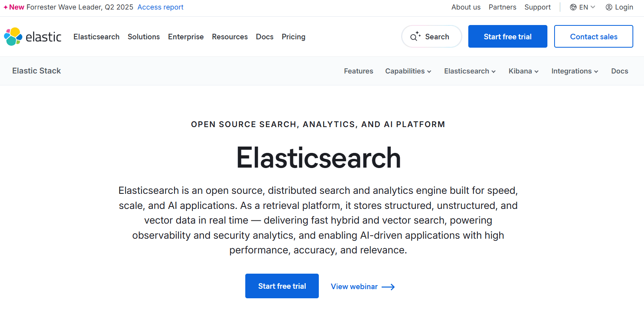Open the Solutions menu

144,37
